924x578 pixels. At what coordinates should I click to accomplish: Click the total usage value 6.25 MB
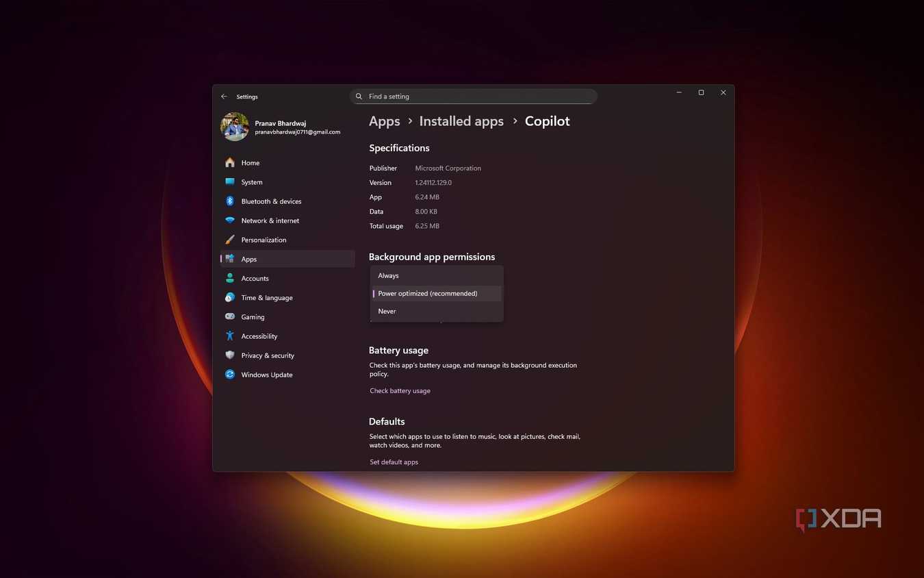(427, 226)
